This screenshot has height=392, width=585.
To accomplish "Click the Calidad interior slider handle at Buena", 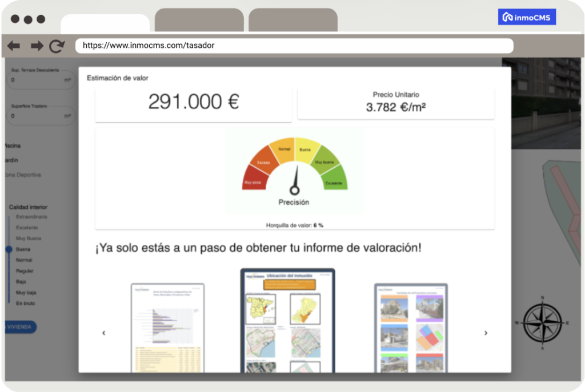I will (x=8, y=249).
